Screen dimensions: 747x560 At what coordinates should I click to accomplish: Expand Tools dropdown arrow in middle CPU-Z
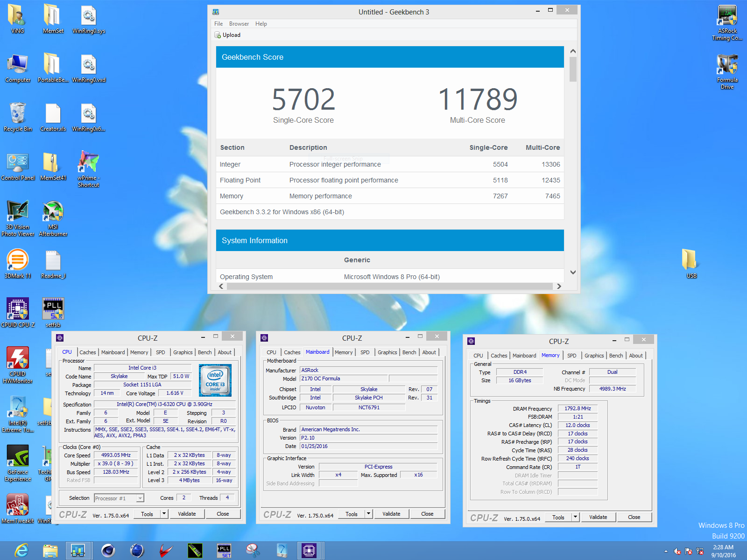pyautogui.click(x=368, y=514)
